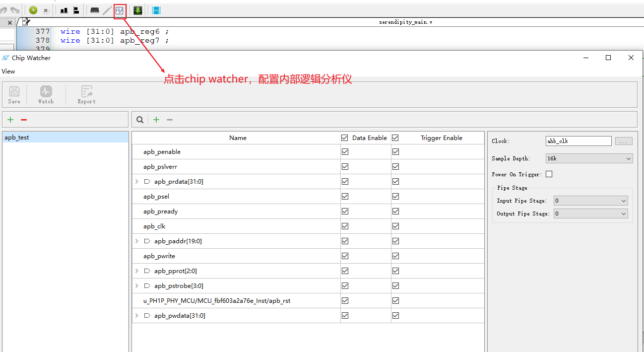Click the green Run button

pos(34,9)
